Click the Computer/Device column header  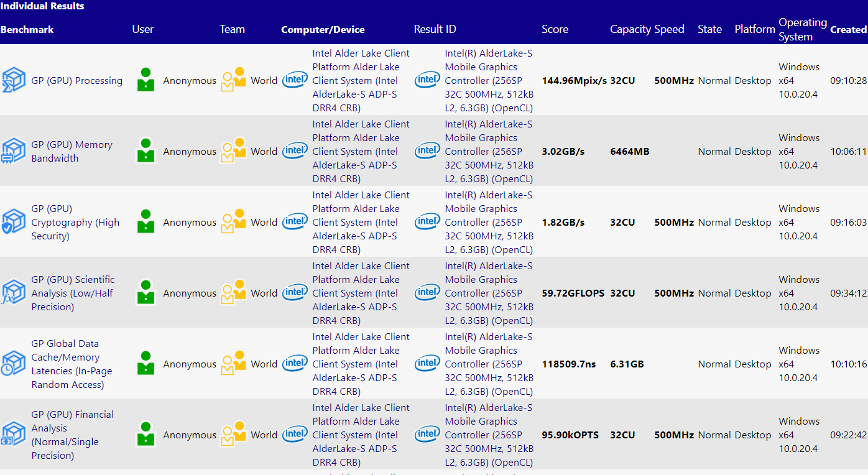(323, 29)
